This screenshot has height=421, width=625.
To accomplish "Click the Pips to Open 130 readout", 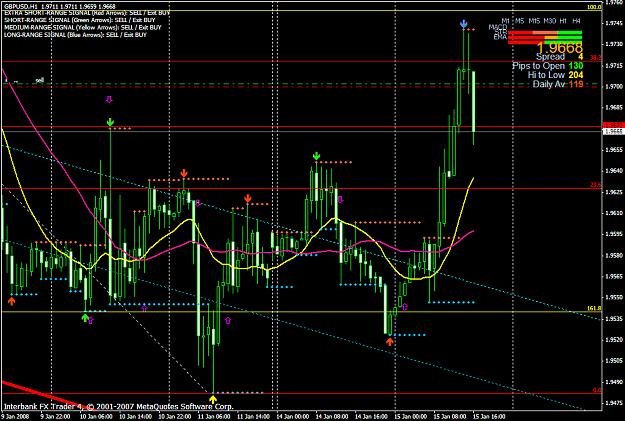I will (x=548, y=66).
